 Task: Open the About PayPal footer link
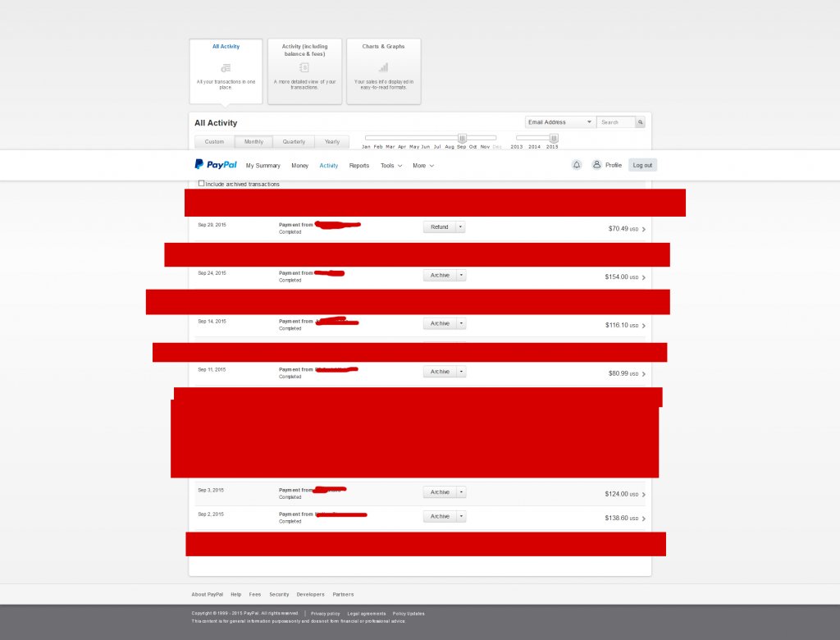(x=208, y=594)
